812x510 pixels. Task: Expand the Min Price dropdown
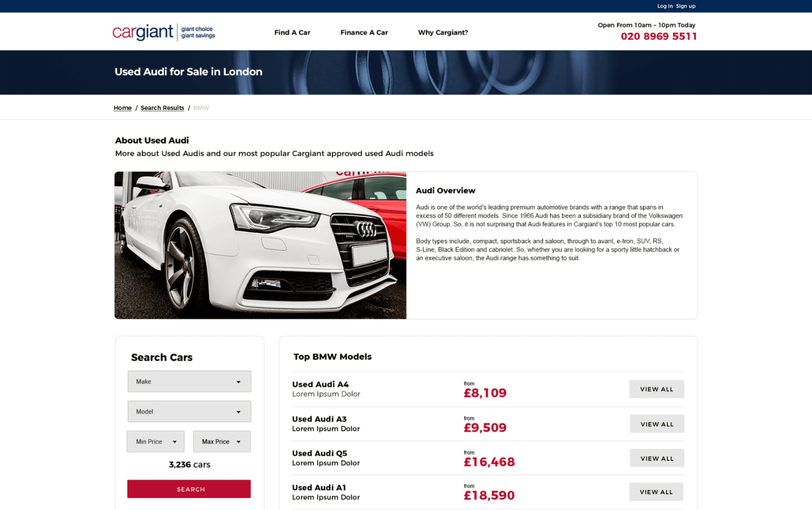tap(155, 441)
